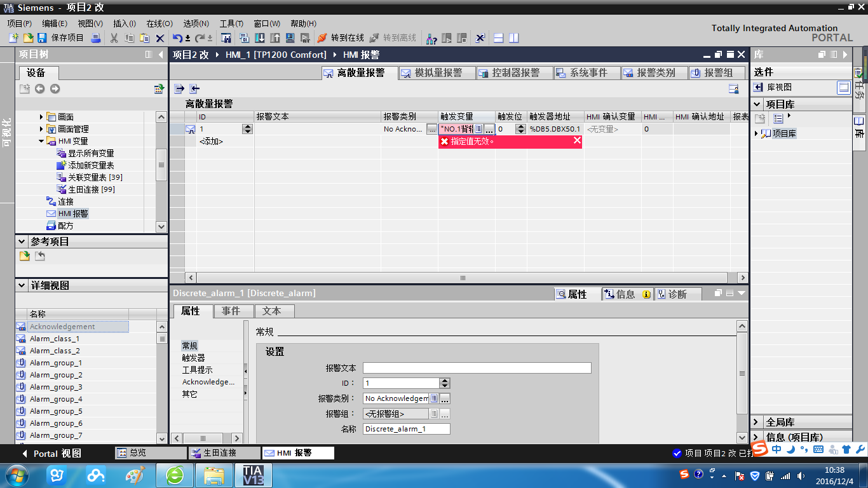Click the Start simulation monitor icon

coord(290,38)
